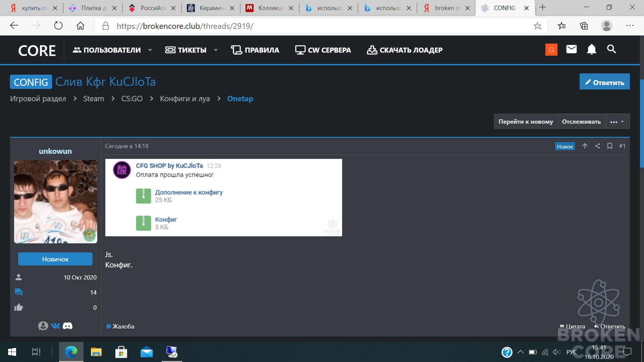
Task: Jump up using the arrow icon next to Новое
Action: (585, 146)
